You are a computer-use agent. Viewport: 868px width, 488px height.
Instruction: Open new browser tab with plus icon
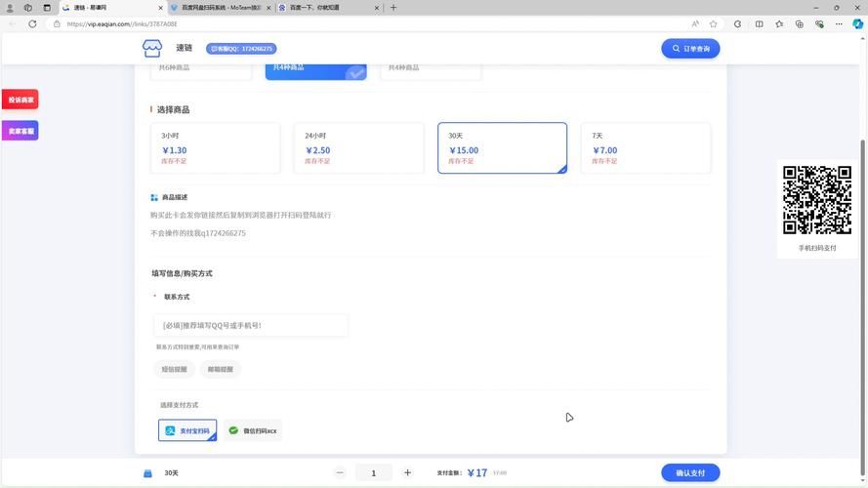click(x=393, y=8)
